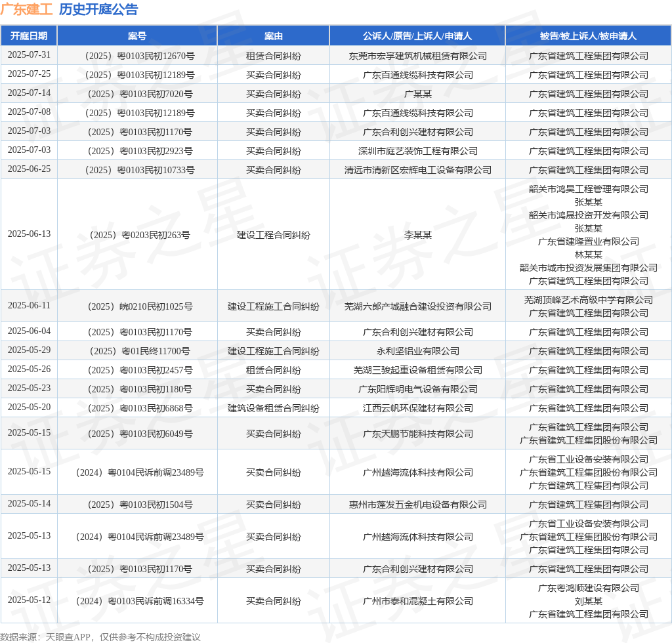Click the 广东建工 title text
Screen dimensions: 672x643
coord(26,9)
